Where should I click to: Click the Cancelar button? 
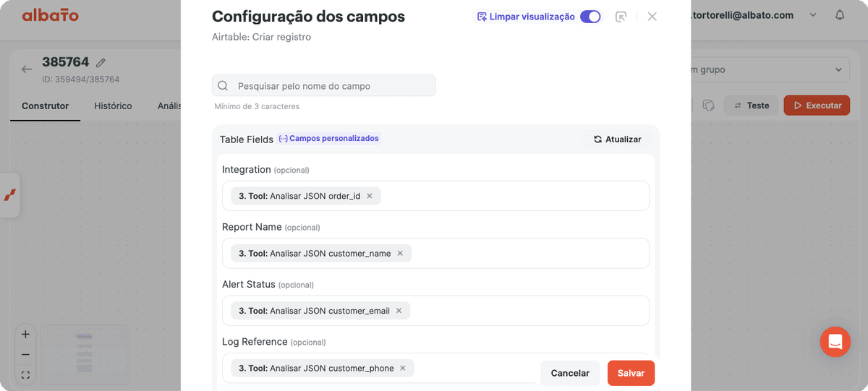(x=570, y=373)
